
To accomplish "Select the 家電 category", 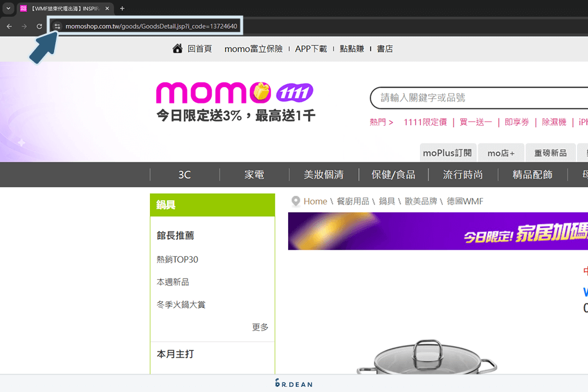I will (x=253, y=175).
